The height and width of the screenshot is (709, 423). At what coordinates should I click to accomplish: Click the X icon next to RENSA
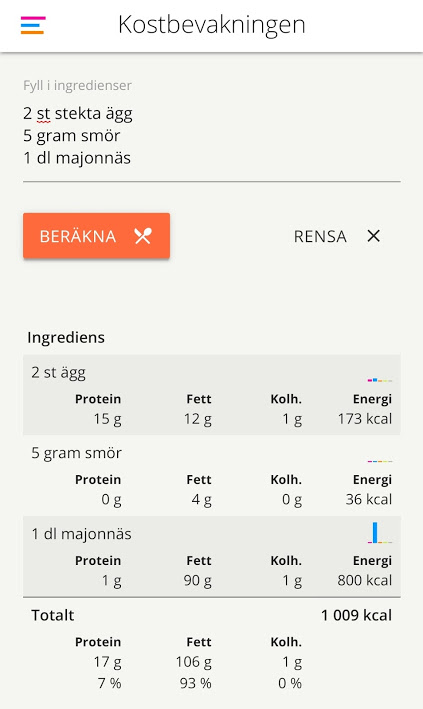coord(373,236)
